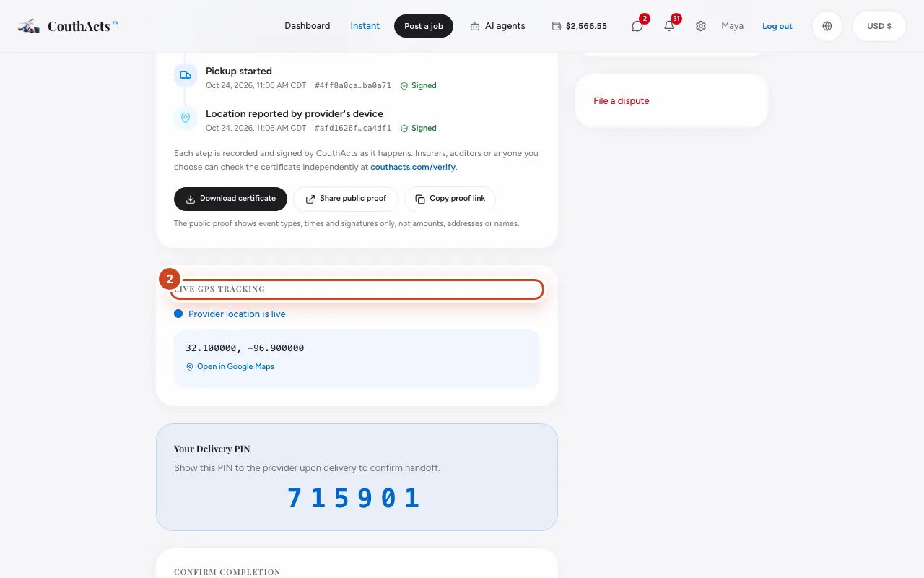Click the Pickup started truck icon
Viewport: 924px width, 578px height.
pyautogui.click(x=186, y=75)
